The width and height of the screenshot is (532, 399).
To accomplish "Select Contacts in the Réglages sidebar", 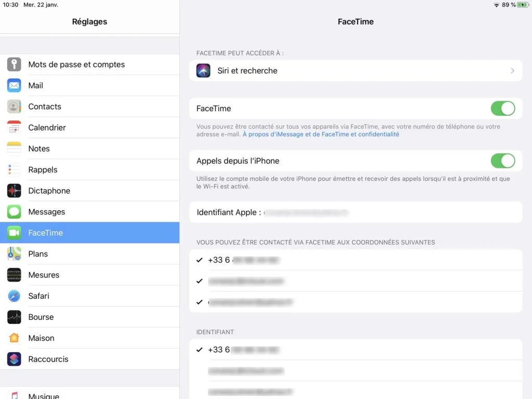I will [x=44, y=107].
